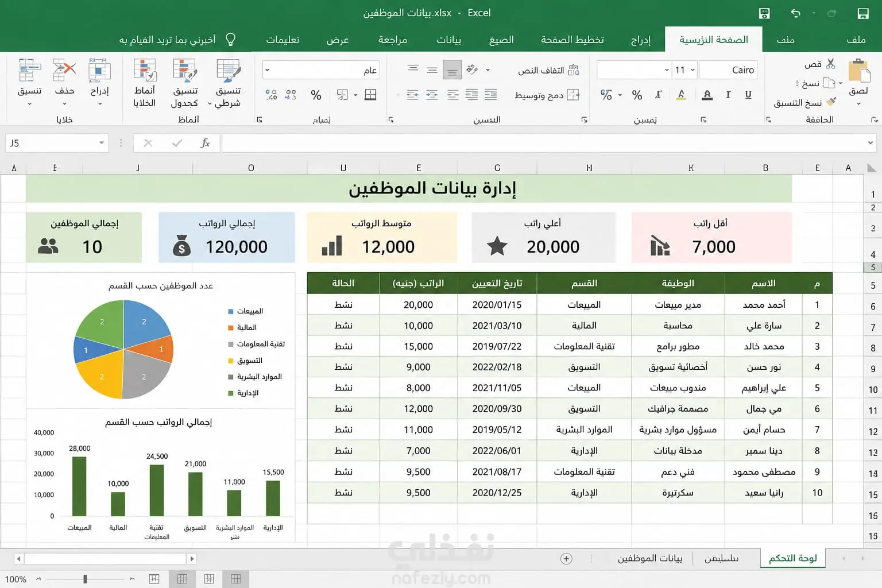Screen dimensions: 882x588
Task: Toggle italic I formatting
Action: pos(728,95)
